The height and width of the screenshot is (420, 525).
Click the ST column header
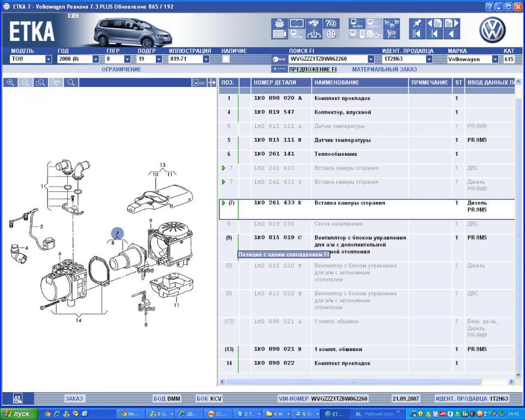(x=458, y=83)
